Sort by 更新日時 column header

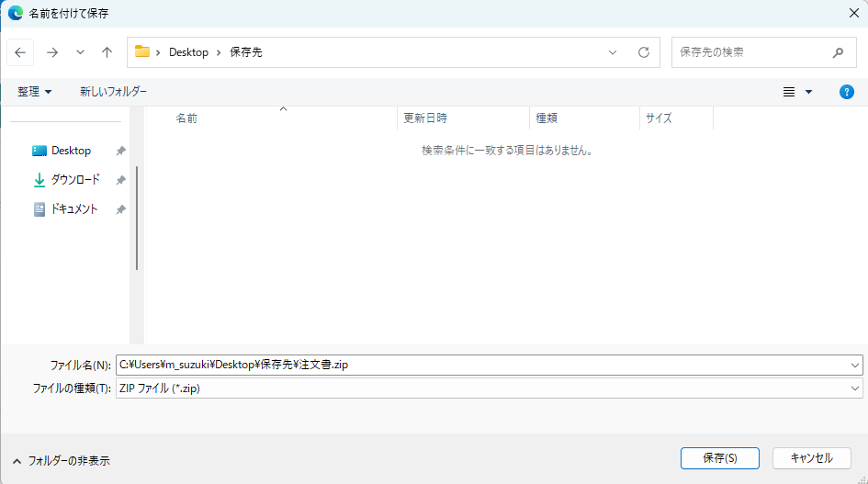pos(425,118)
